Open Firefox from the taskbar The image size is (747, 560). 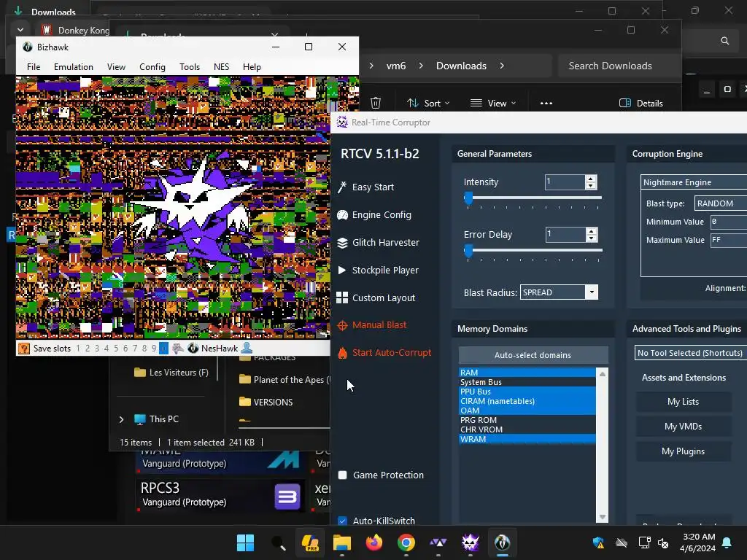point(374,542)
